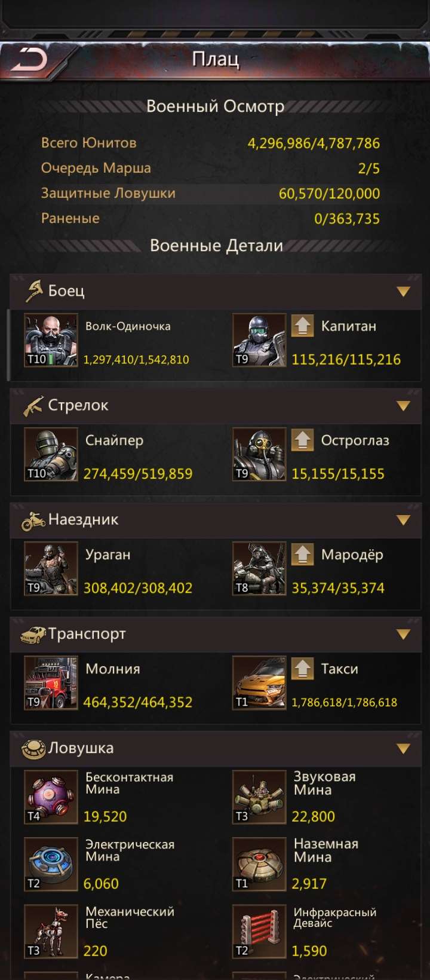Tap upgrade arrow next to Такси
The height and width of the screenshot is (980, 430).
coord(302,668)
